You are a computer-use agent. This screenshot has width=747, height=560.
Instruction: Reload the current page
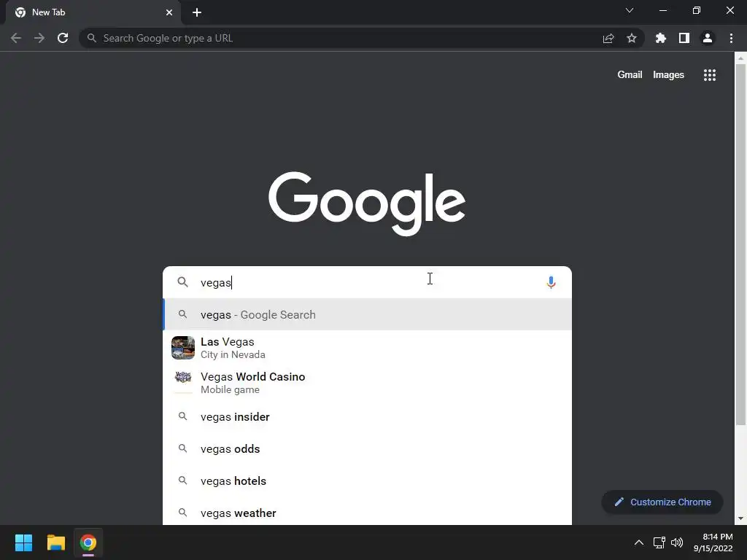tap(63, 38)
